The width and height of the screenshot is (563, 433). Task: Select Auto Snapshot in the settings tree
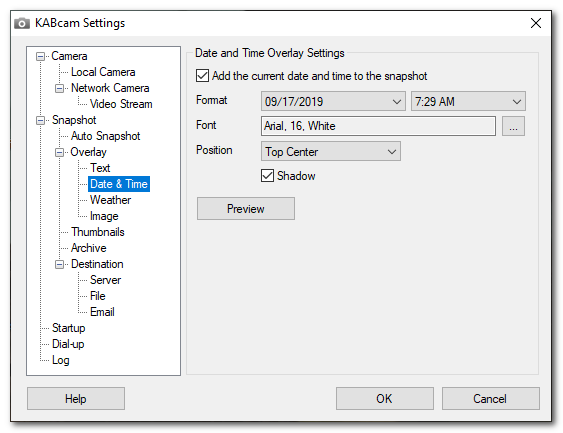106,136
